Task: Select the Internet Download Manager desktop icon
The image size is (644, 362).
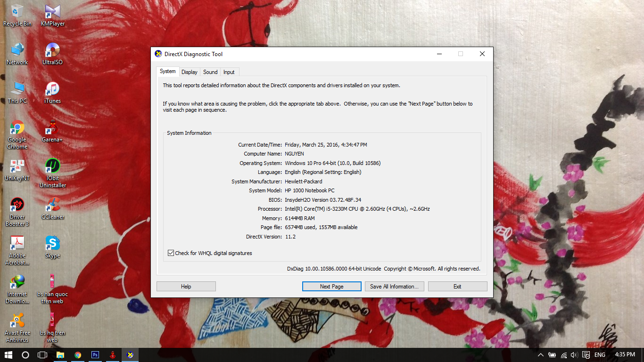Action: click(17, 289)
